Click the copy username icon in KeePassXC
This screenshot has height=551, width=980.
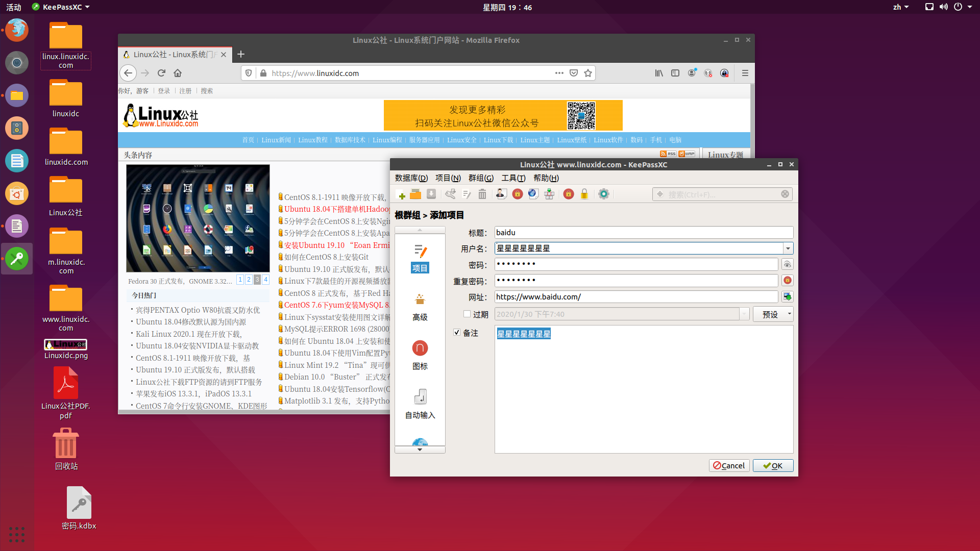[x=501, y=194]
